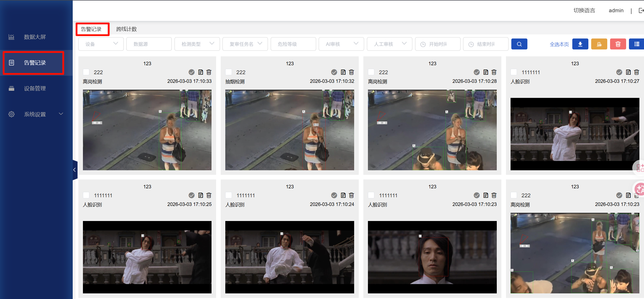The width and height of the screenshot is (644, 299).
Task: Click the blue download button in the toolbar
Action: click(x=580, y=44)
